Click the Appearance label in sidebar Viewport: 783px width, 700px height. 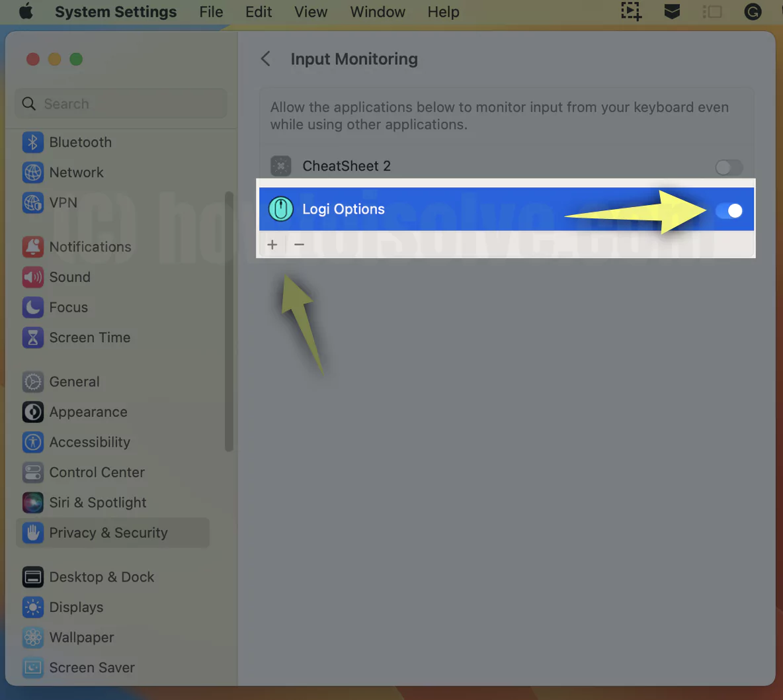tap(89, 412)
